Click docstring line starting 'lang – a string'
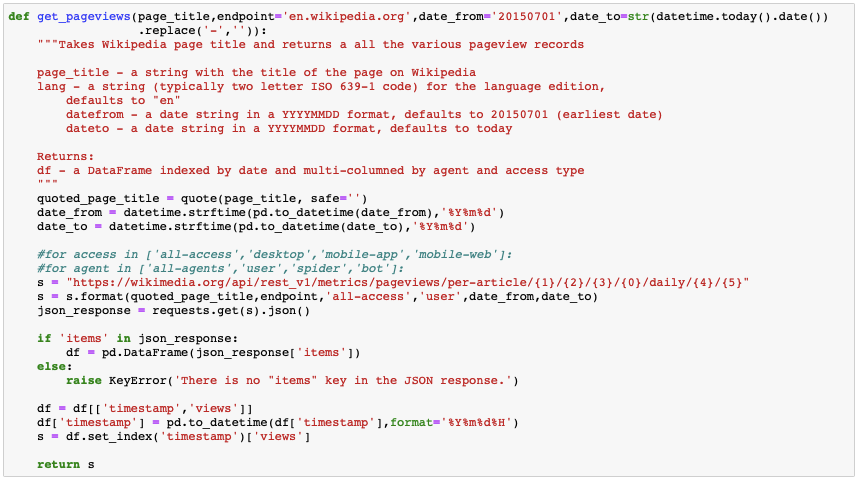This screenshot has height=479, width=859. pyautogui.click(x=321, y=87)
